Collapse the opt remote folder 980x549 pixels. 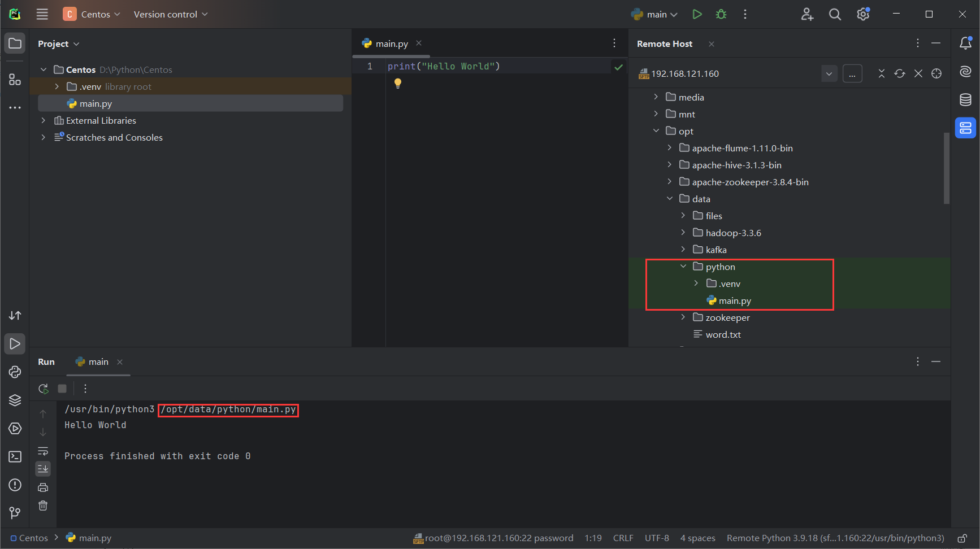656,131
